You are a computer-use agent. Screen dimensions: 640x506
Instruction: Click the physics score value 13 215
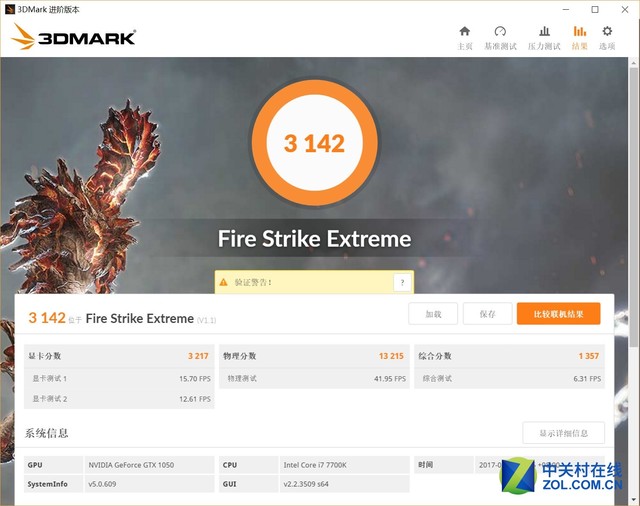coord(391,356)
